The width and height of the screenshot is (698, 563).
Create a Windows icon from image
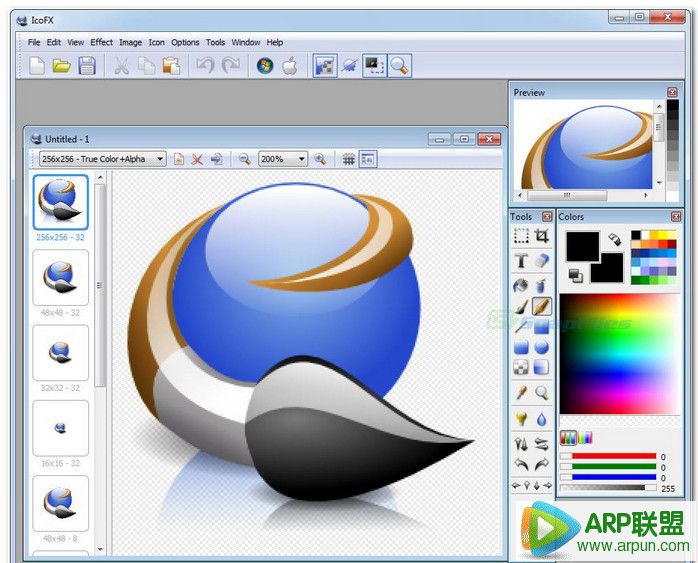(265, 66)
